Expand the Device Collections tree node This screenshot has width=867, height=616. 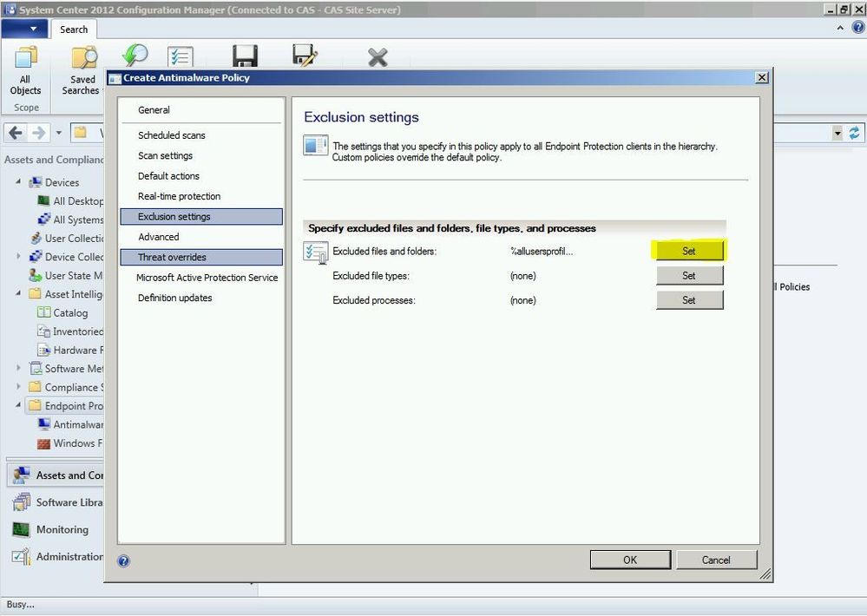point(18,256)
